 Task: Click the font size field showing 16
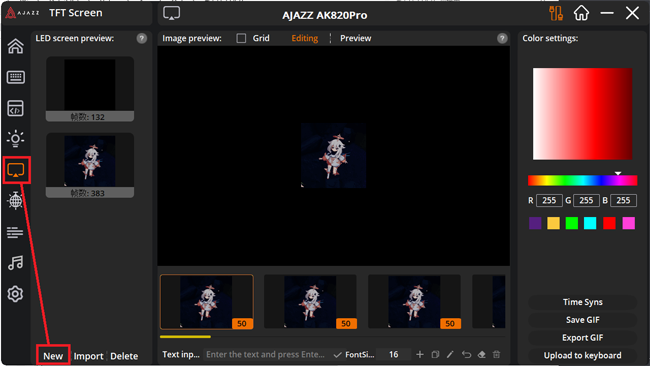(393, 354)
